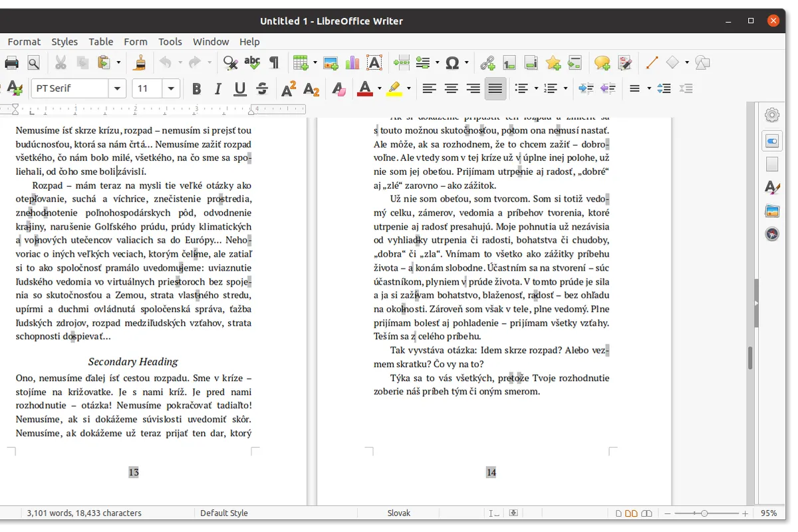Screen dimensions: 798x532
Task: Insert a chart via the bar-chart icon
Action: tap(352, 63)
